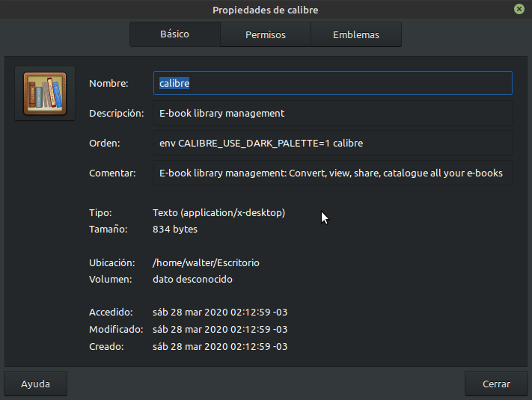532x400 pixels.
Task: Switch to the Básico tab
Action: [174, 34]
